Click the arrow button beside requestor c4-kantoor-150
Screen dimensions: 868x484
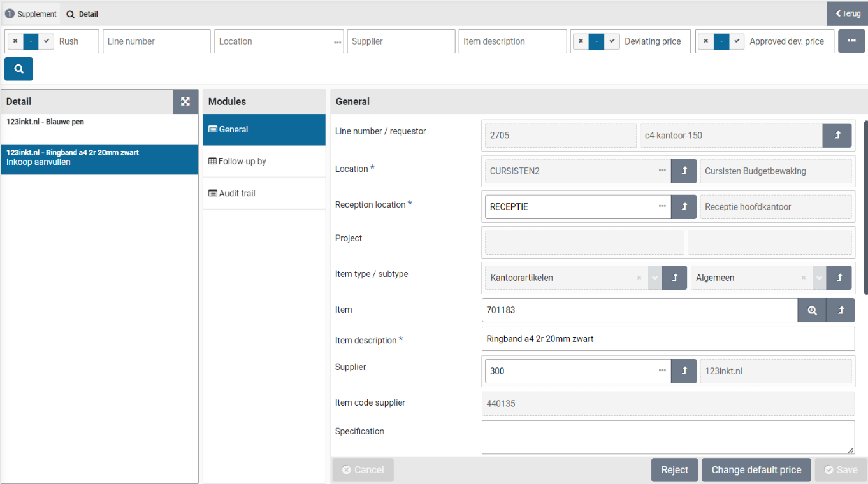[837, 136]
